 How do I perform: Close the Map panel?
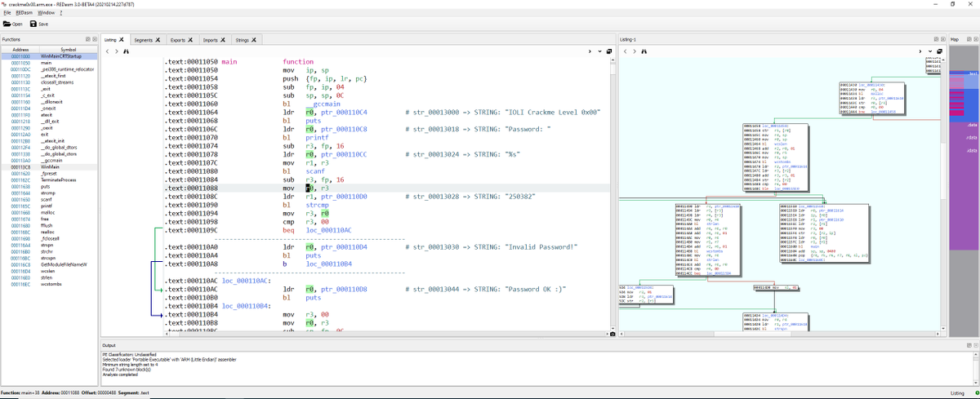[974, 39]
